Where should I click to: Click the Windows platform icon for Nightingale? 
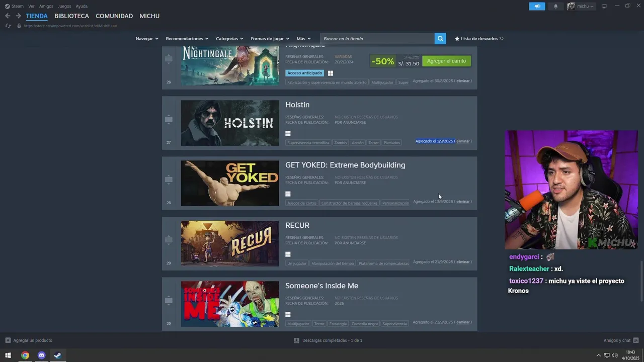tap(331, 73)
